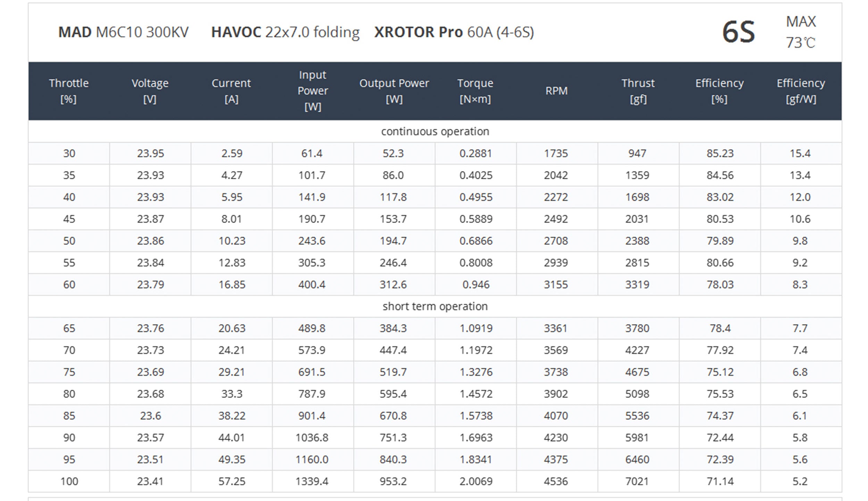Click the Voltage [V] column header
This screenshot has width=868, height=501.
(150, 91)
